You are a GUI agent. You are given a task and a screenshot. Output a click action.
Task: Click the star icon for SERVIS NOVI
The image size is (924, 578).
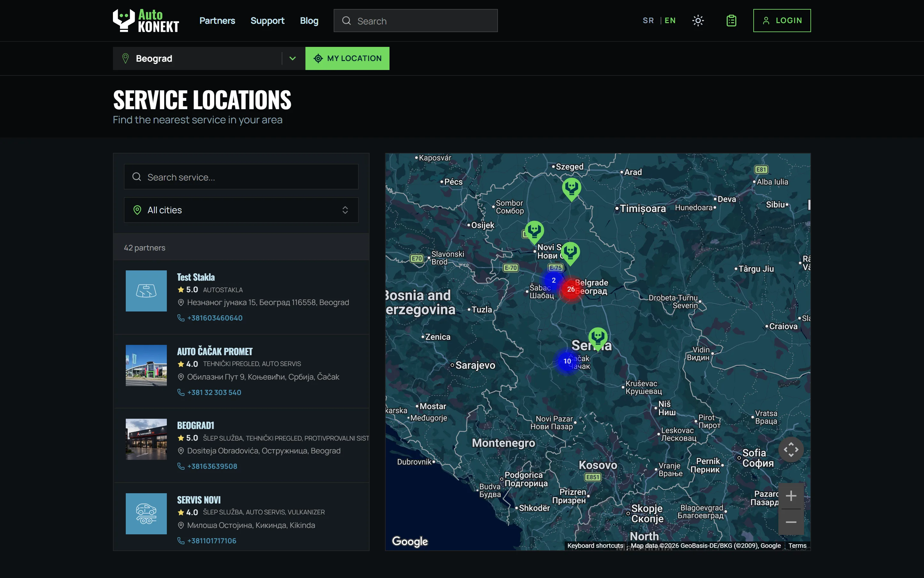pyautogui.click(x=181, y=512)
